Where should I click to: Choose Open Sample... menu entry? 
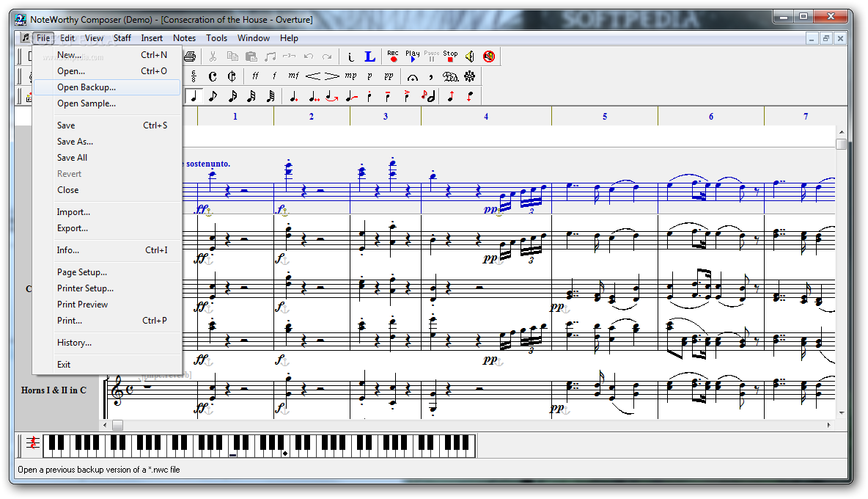click(x=107, y=103)
